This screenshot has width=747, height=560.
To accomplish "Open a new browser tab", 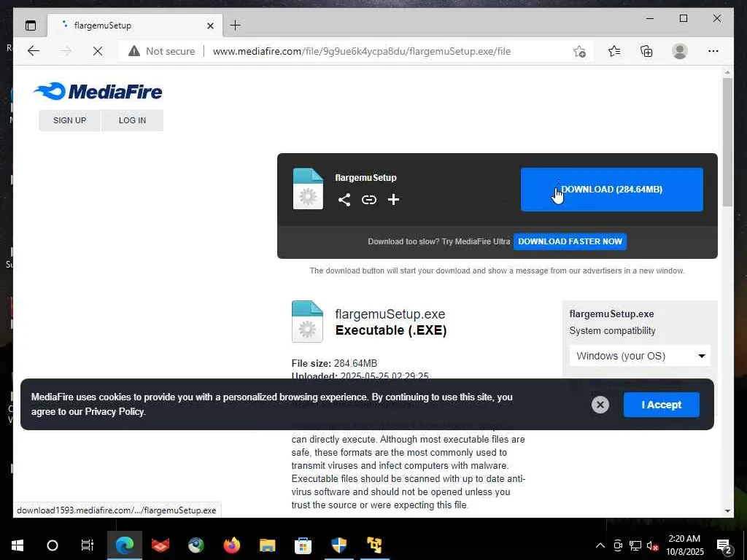I will tap(236, 26).
